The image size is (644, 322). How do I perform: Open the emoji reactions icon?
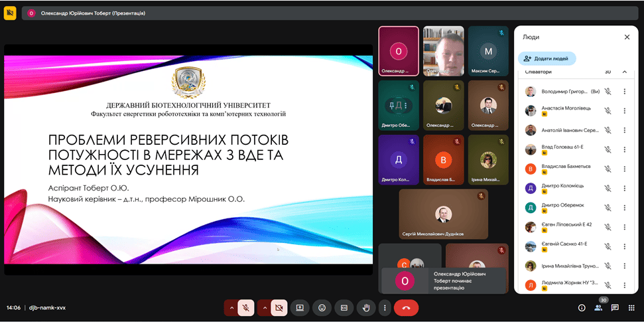(x=322, y=307)
